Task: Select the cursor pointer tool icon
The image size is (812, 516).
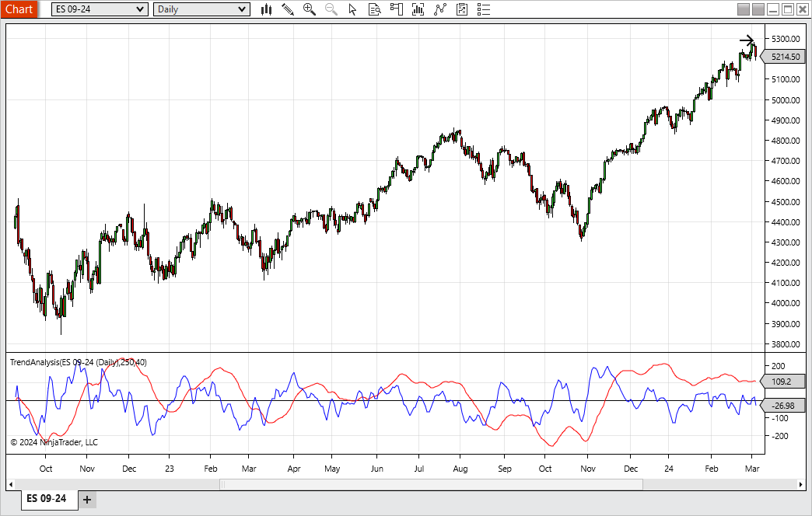Action: click(352, 9)
